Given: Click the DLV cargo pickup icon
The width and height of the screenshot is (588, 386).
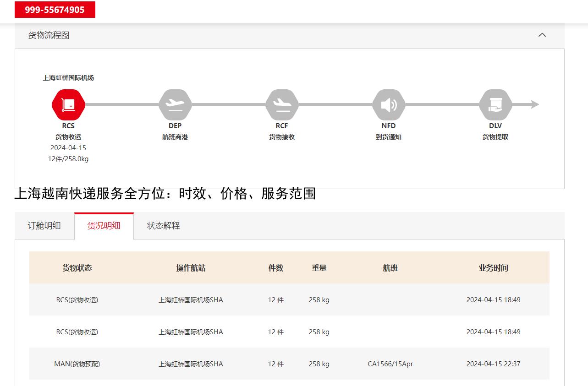Looking at the screenshot, I should click(x=495, y=105).
